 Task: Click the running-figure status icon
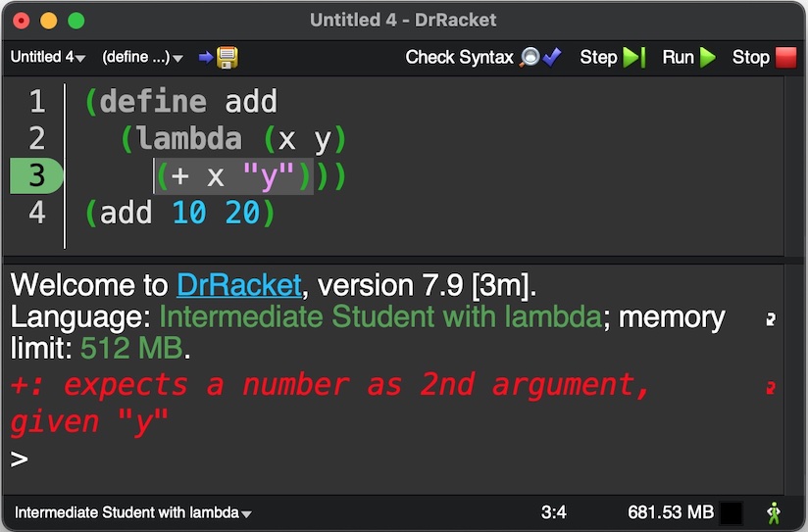pos(773,513)
